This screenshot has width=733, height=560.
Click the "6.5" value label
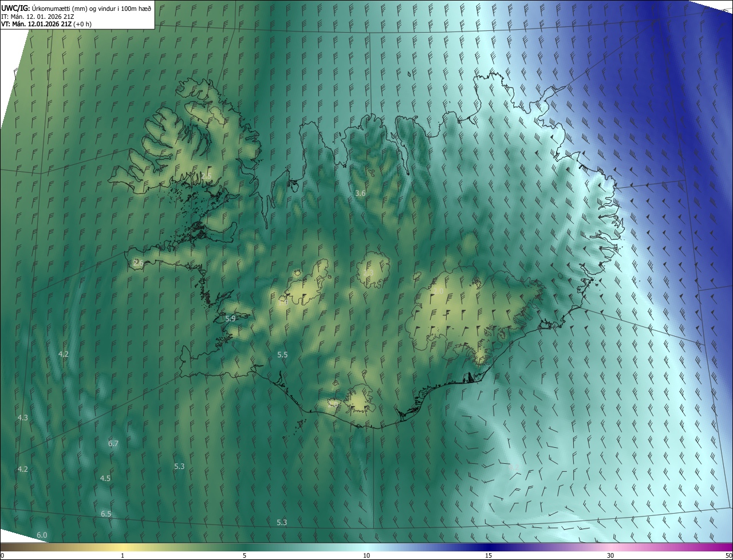pyautogui.click(x=106, y=514)
